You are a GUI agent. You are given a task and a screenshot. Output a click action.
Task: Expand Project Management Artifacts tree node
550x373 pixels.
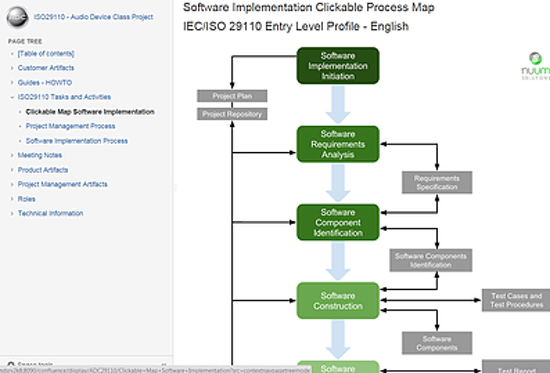(x=12, y=184)
